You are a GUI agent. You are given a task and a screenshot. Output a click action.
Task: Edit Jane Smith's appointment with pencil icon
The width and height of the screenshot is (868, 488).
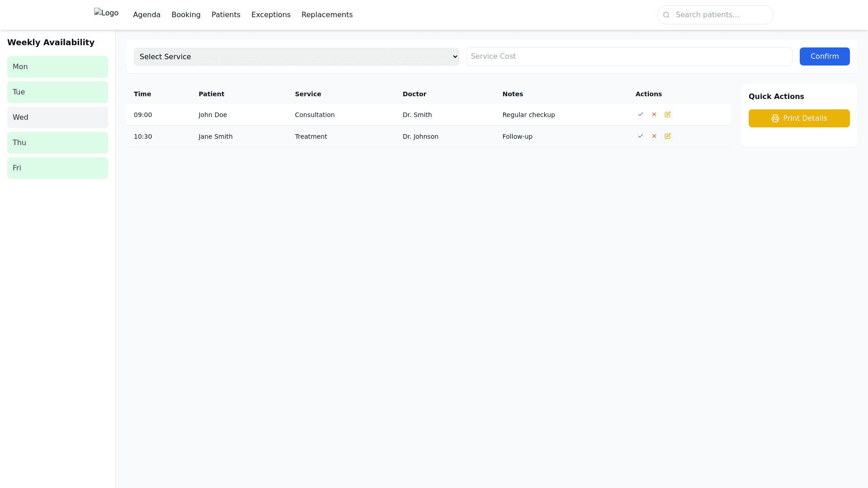click(667, 136)
